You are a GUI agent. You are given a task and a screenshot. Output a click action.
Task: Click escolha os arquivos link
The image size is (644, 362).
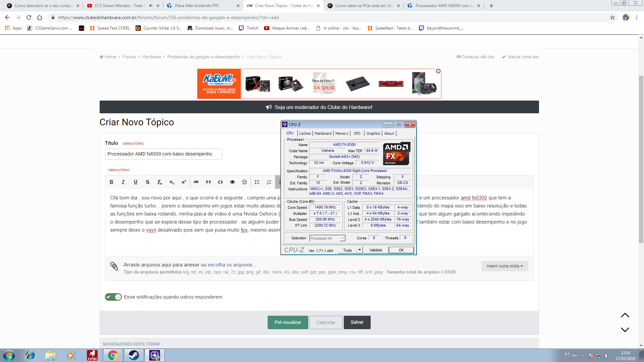click(x=232, y=265)
